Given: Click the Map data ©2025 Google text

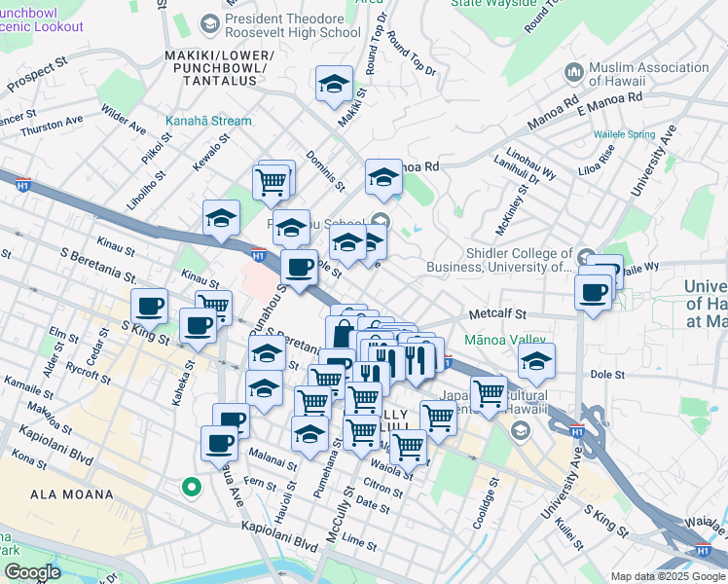Looking at the screenshot, I should (x=668, y=577).
